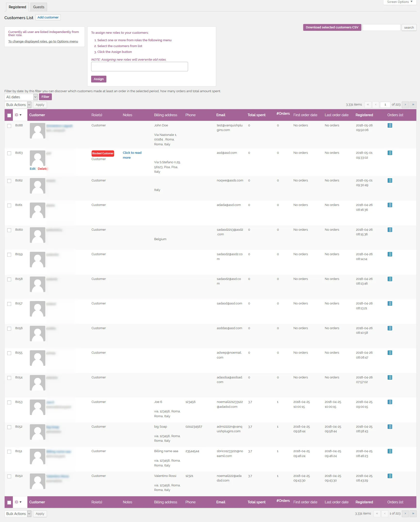
Task: Switch to the Registered tab
Action: click(x=17, y=7)
